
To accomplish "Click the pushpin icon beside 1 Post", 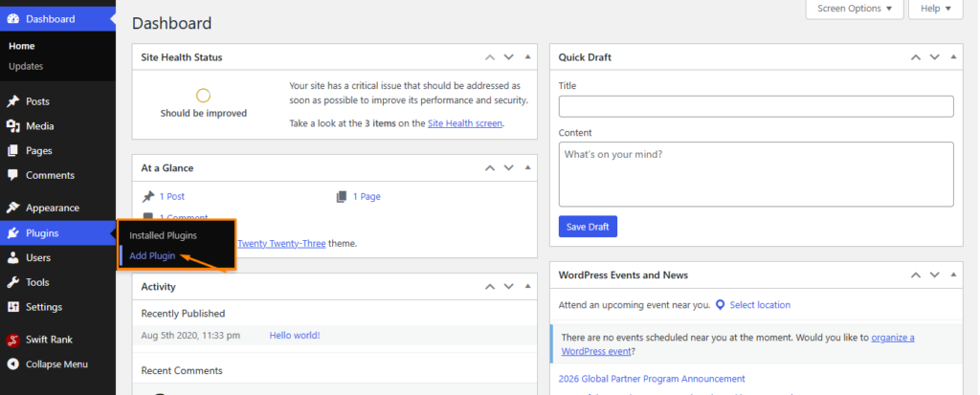I will 148,197.
